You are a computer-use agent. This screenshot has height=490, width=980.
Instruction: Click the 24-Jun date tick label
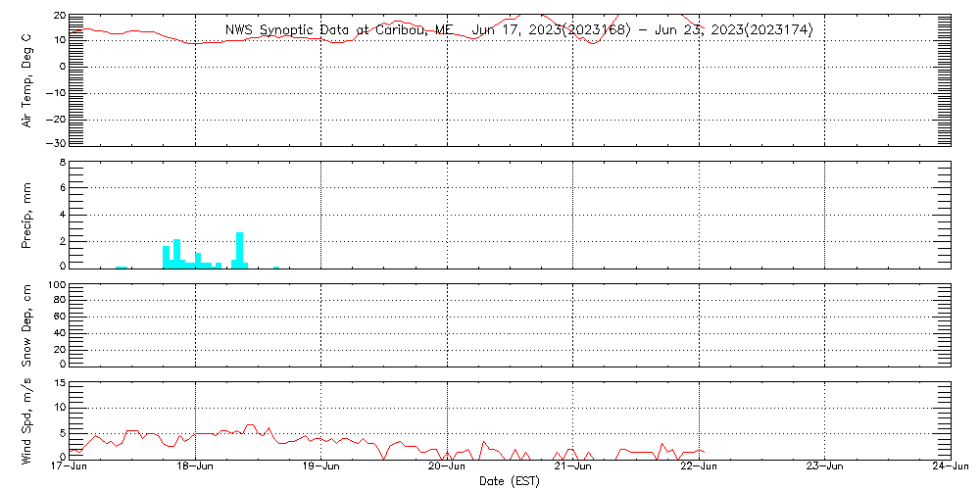point(950,466)
